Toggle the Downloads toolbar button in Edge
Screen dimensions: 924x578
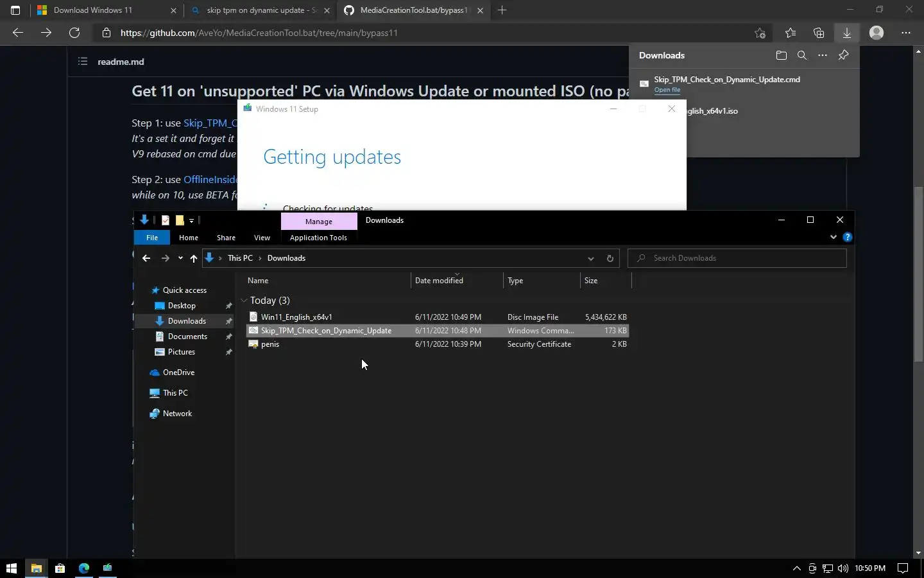[847, 33]
